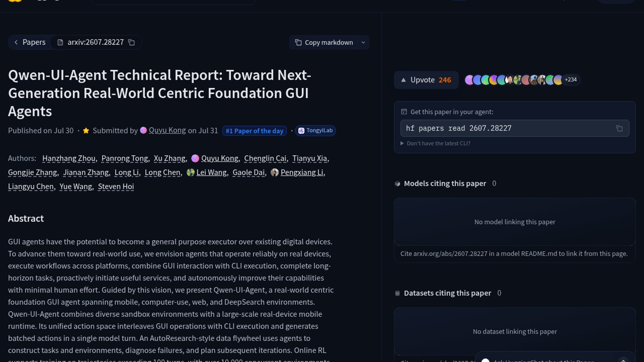The image size is (644, 362).
Task: Open author Panrong Tong
Action: (125, 158)
